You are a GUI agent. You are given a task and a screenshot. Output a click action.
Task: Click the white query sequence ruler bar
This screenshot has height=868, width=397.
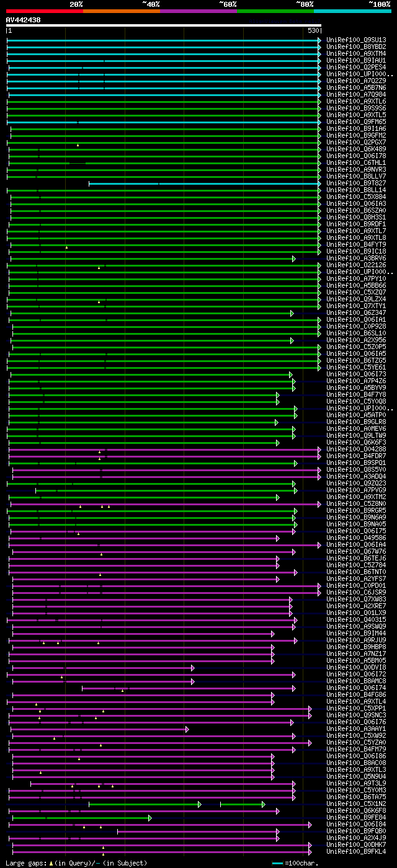164,25
